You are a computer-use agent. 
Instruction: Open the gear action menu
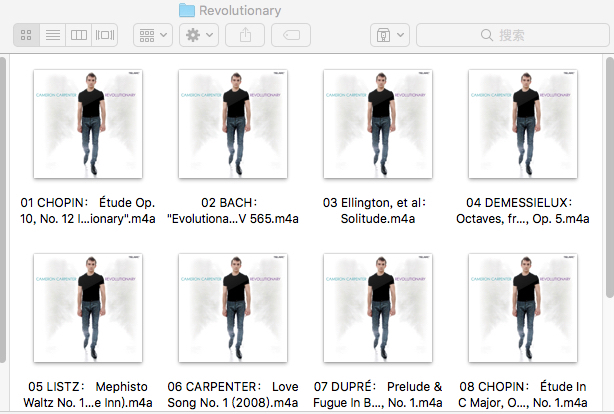199,35
